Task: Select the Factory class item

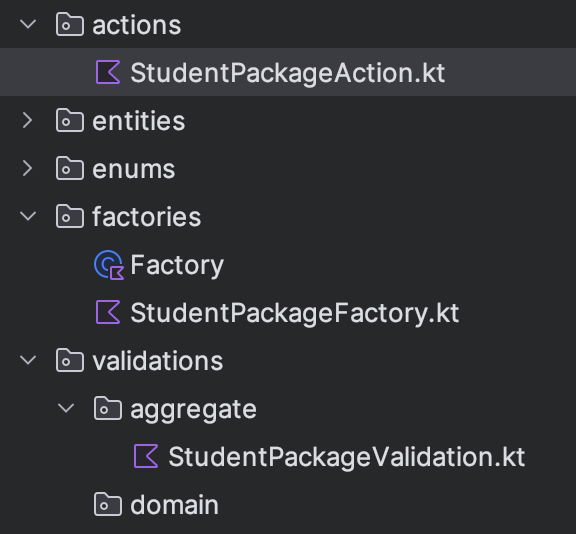Action: (177, 265)
